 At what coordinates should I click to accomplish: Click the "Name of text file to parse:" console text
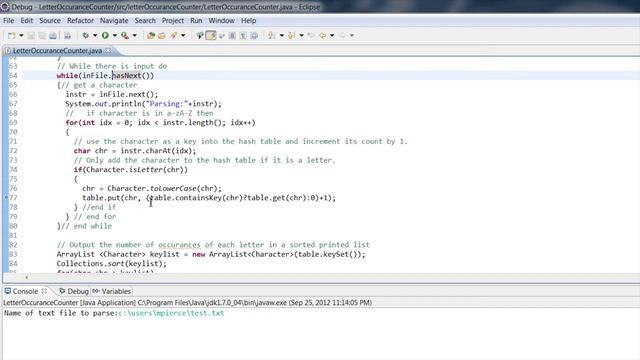click(61, 313)
